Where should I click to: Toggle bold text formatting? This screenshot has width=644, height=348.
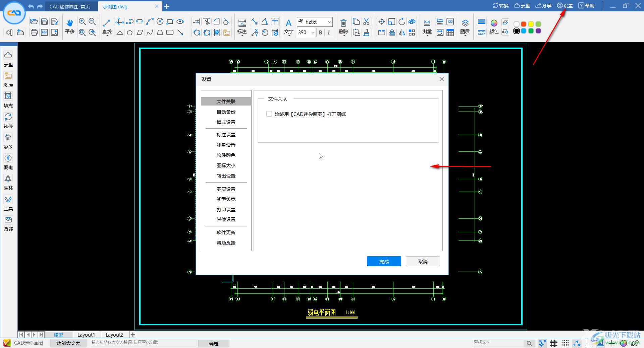(320, 32)
